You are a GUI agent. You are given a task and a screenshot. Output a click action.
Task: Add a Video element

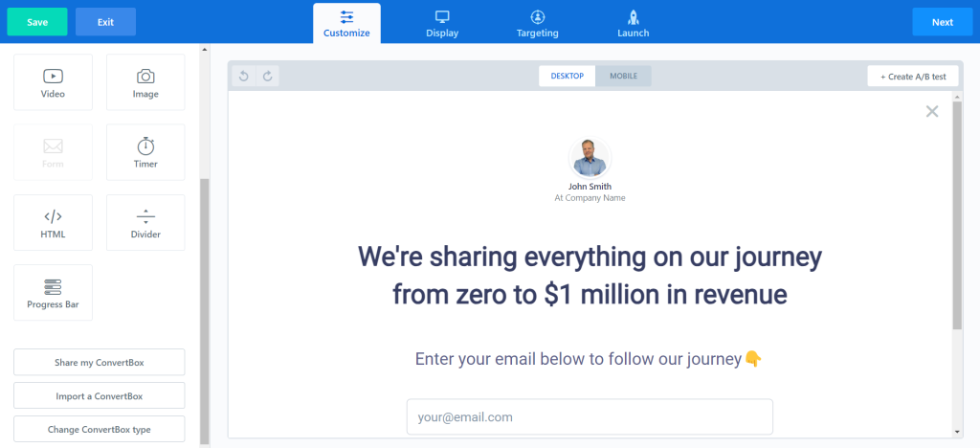pos(53,82)
